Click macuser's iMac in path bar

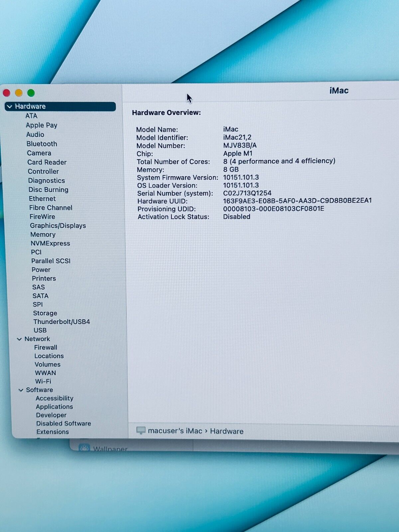coord(175,431)
